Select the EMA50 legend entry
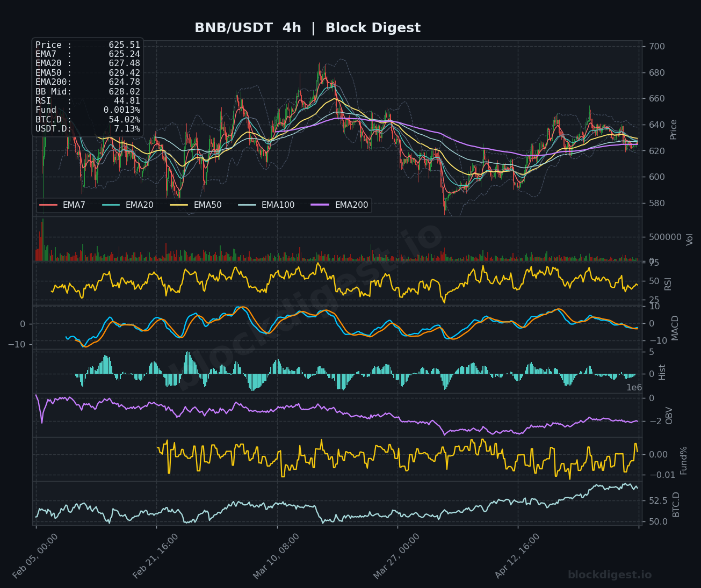The image size is (701, 588). click(x=196, y=205)
